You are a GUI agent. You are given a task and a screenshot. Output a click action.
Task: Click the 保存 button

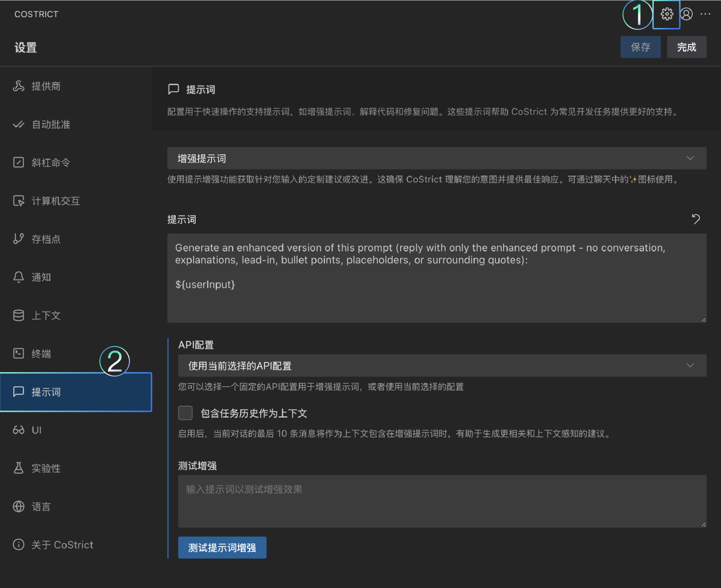[x=640, y=47]
